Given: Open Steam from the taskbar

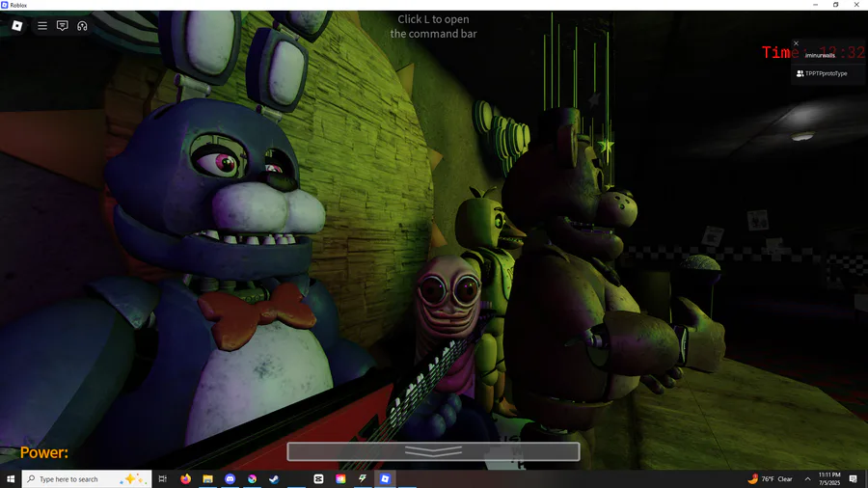Looking at the screenshot, I should pos(274,478).
